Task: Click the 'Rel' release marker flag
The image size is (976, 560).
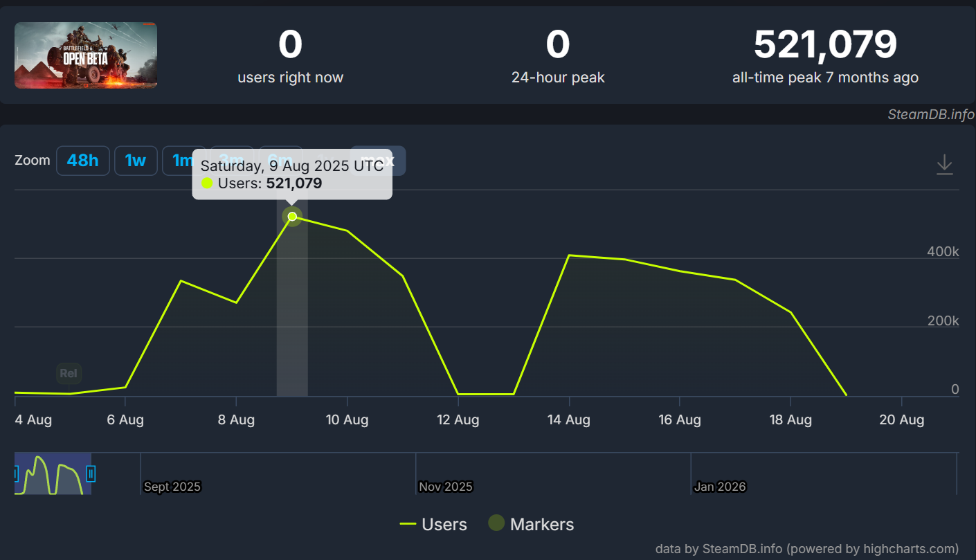Action: [69, 374]
